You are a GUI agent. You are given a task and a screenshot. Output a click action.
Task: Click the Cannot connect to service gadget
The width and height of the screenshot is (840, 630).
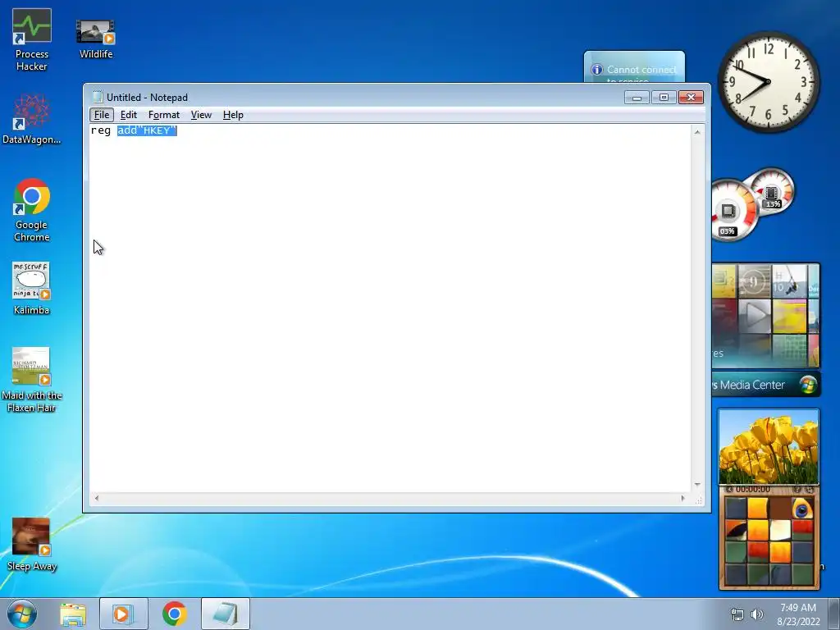pyautogui.click(x=634, y=67)
